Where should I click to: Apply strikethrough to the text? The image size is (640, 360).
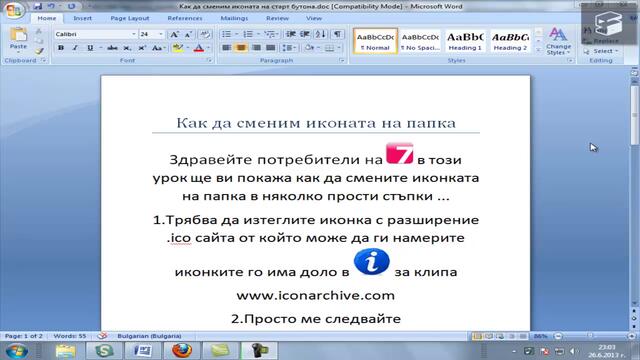point(112,48)
